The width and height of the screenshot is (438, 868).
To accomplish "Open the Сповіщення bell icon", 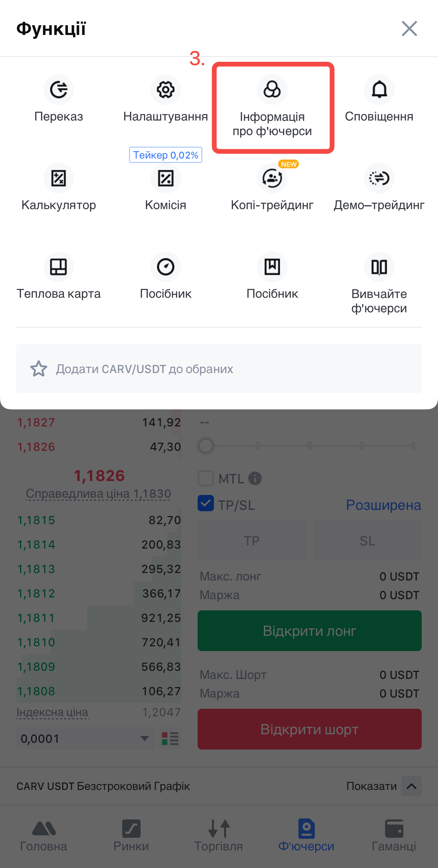I will pos(379,90).
